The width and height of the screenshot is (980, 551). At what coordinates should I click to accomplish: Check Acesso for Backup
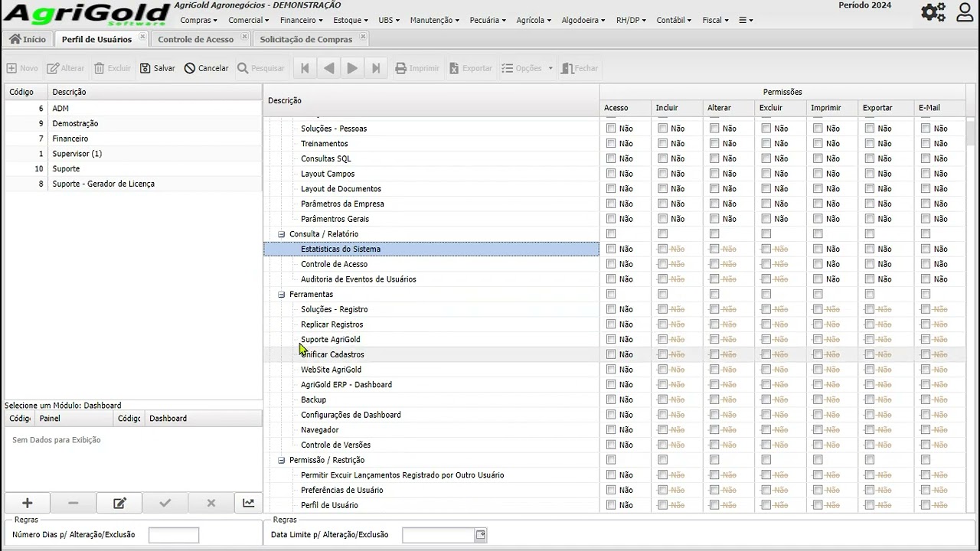pyautogui.click(x=611, y=399)
